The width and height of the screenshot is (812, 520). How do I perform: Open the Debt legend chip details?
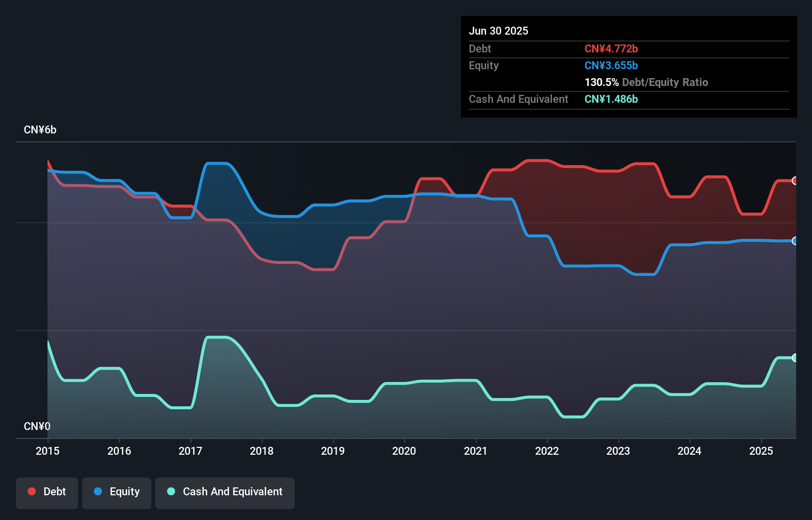click(x=47, y=492)
